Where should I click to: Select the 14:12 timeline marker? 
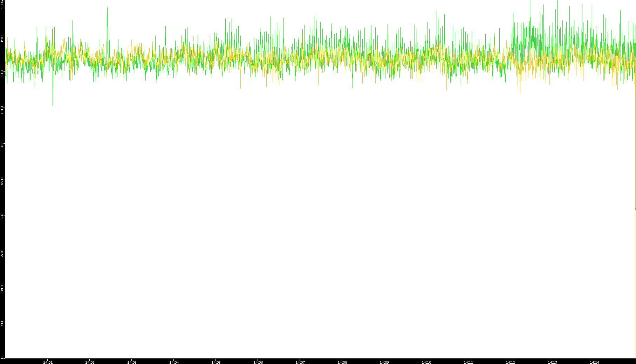coord(510,362)
